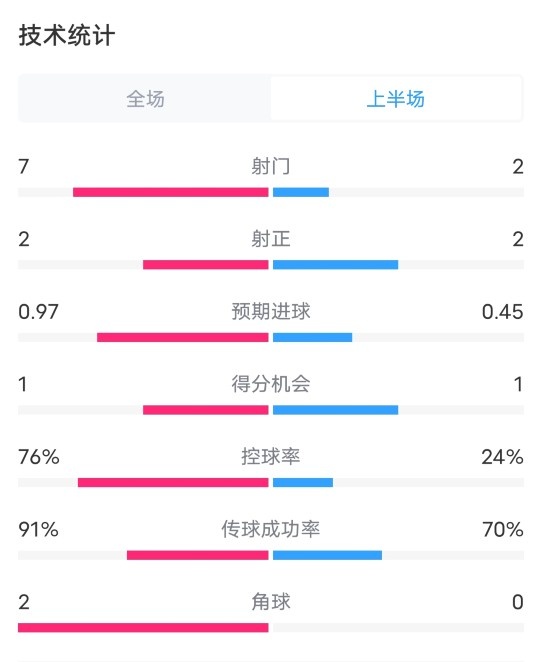This screenshot has width=539, height=662.
Task: Click the blue 控球率 bar at 24%
Action: pos(303,482)
